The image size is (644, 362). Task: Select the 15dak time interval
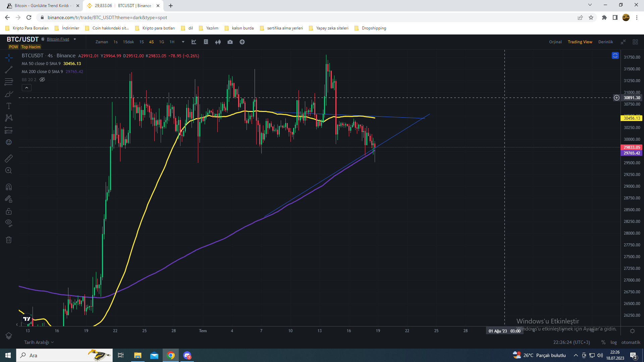(x=128, y=42)
